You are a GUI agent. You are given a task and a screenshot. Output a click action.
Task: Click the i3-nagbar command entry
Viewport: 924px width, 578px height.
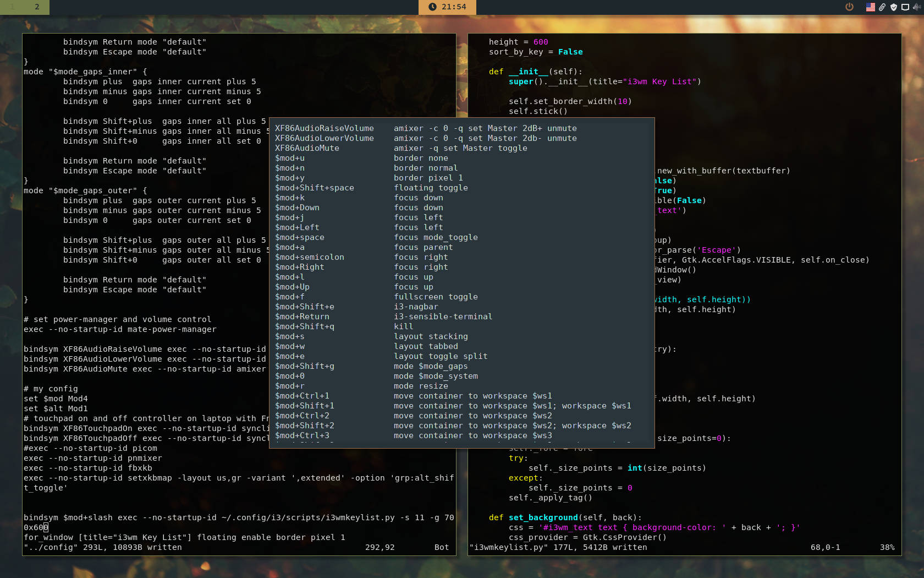tap(416, 307)
